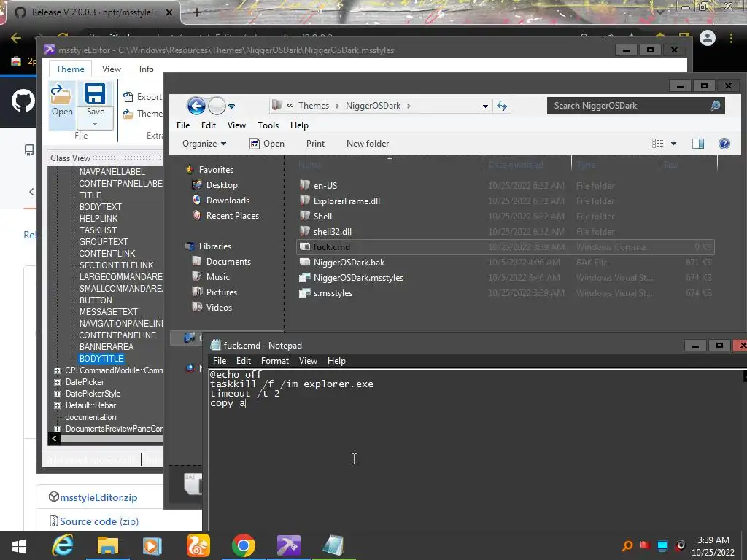The width and height of the screenshot is (747, 560).
Task: Select GROUPTEXT in the Class View tree
Action: [x=104, y=242]
